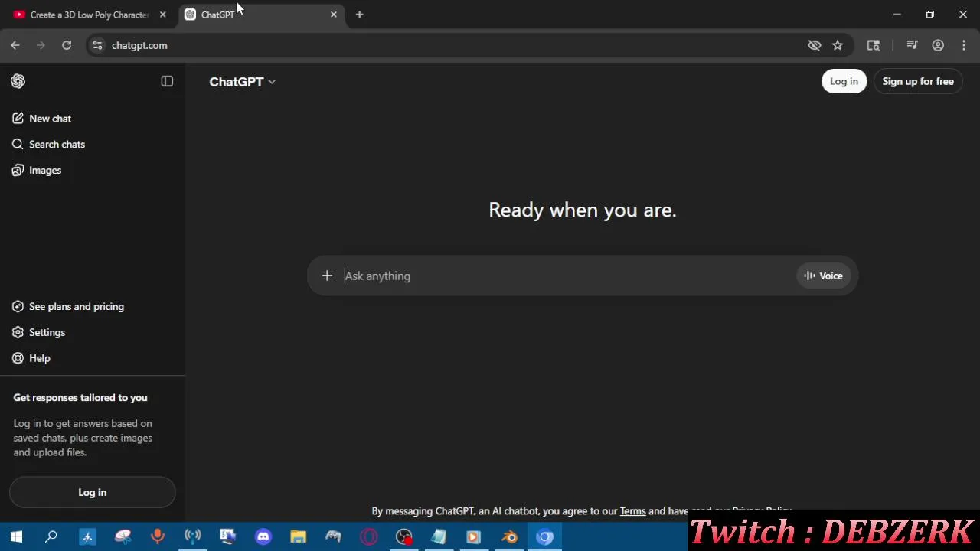The height and width of the screenshot is (551, 980).
Task: Close the YouTube Low Poly Character tab
Action: coord(162,15)
